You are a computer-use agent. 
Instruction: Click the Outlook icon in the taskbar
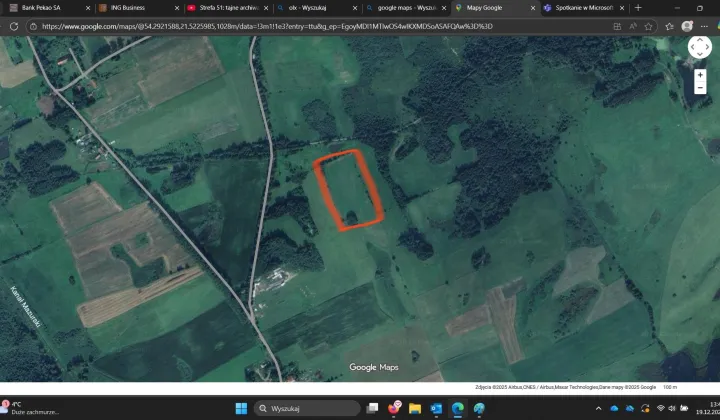click(x=436, y=408)
